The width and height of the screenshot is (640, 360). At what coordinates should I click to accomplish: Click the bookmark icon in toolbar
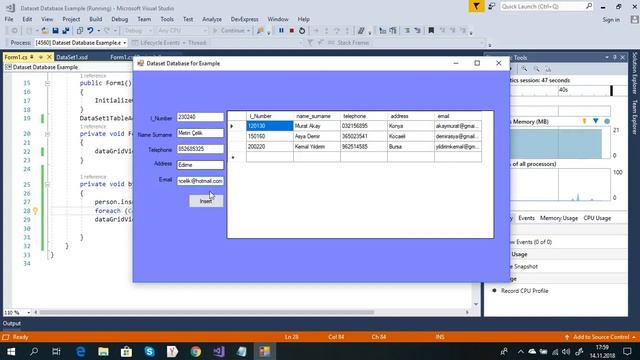point(431,31)
